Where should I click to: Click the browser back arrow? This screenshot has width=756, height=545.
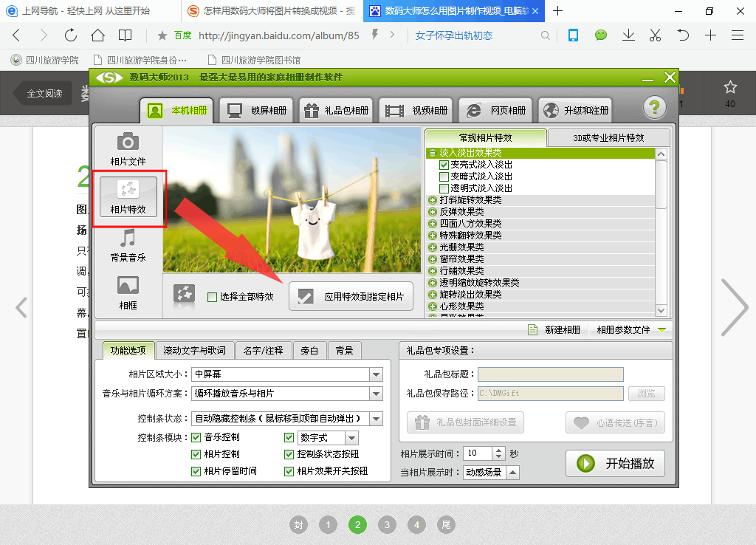17,35
